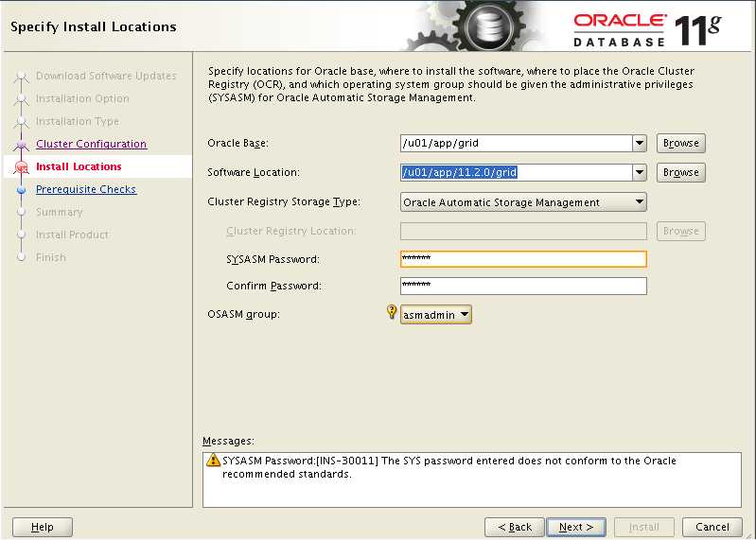
Task: Click the Oracle Base path field
Action: click(516, 143)
